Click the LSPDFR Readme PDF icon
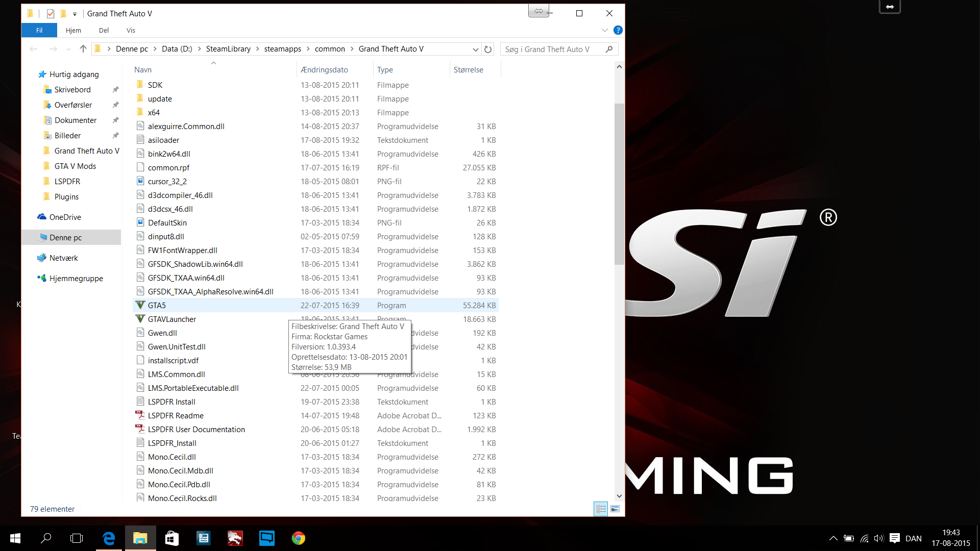 pos(140,415)
